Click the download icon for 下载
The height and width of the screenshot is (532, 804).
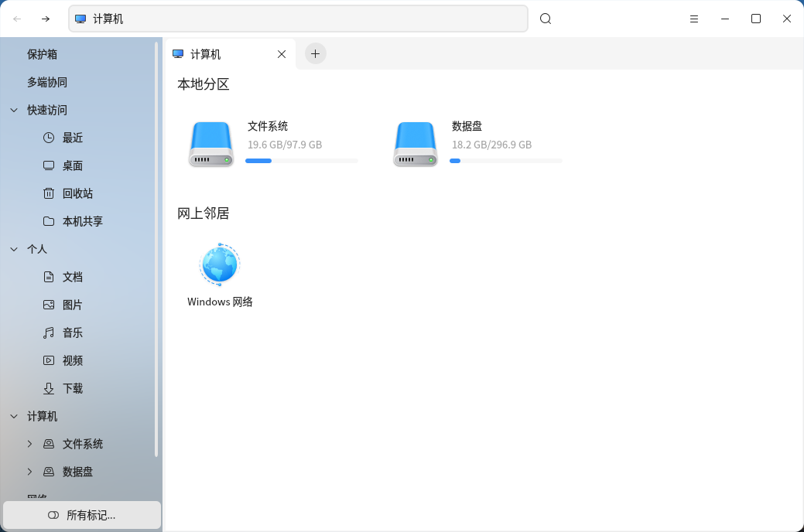(x=49, y=388)
